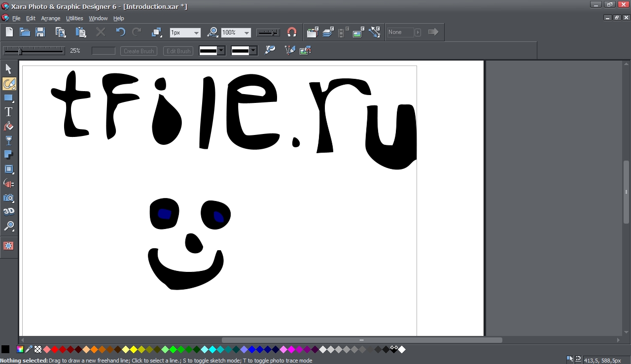Viewport: 631px width, 364px height.
Task: Select the Freehand and Brush tool
Action: click(9, 84)
